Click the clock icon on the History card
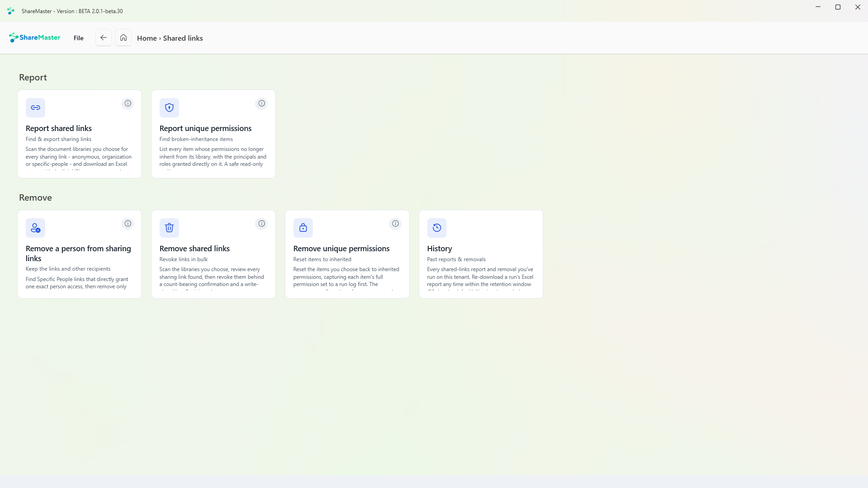The width and height of the screenshot is (868, 488). click(x=437, y=228)
